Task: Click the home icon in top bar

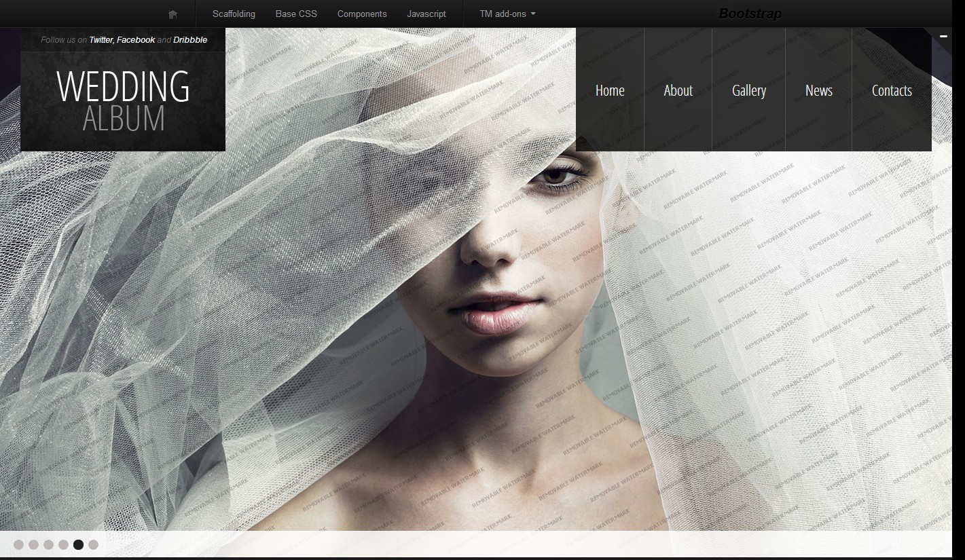Action: click(x=172, y=14)
